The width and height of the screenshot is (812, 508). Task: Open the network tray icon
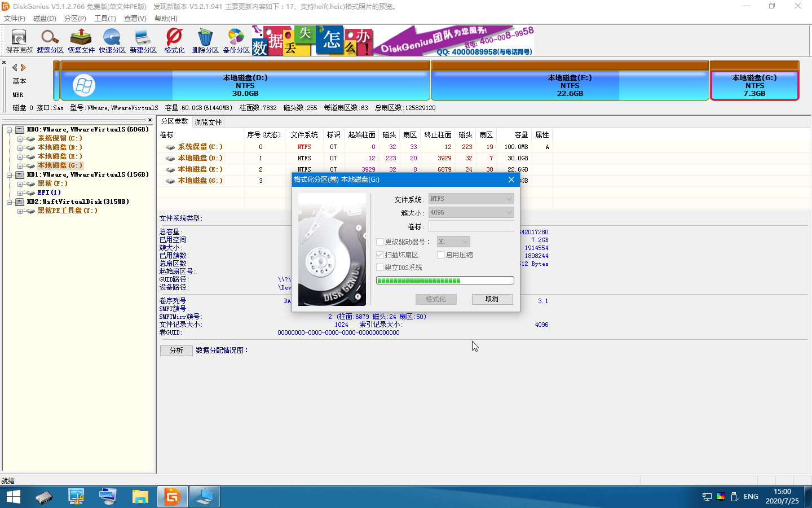pos(707,497)
